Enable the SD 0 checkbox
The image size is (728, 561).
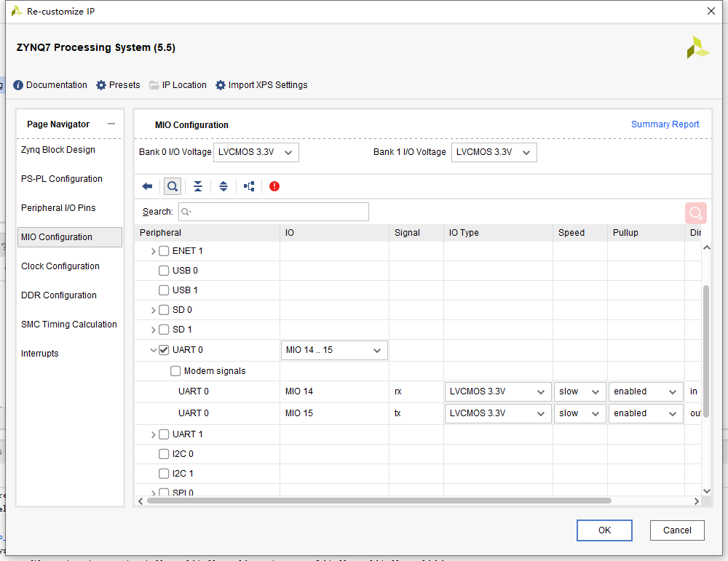coord(163,310)
